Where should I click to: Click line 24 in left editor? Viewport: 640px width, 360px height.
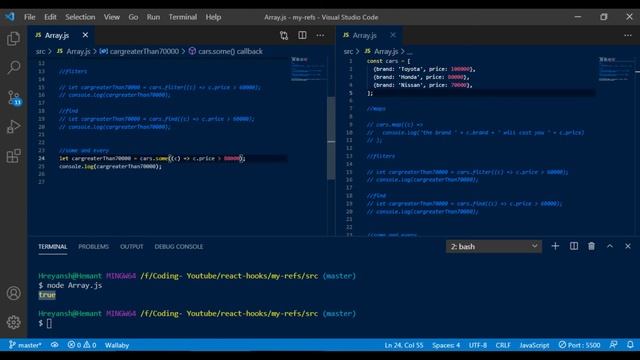click(x=152, y=158)
